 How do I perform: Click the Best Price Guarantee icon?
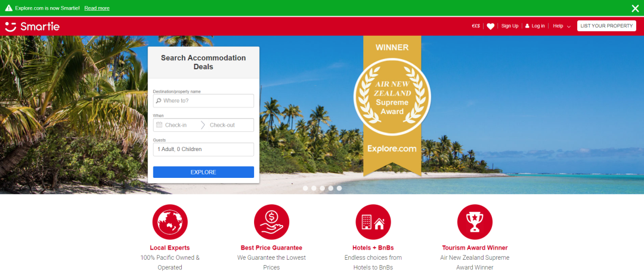pos(271,222)
